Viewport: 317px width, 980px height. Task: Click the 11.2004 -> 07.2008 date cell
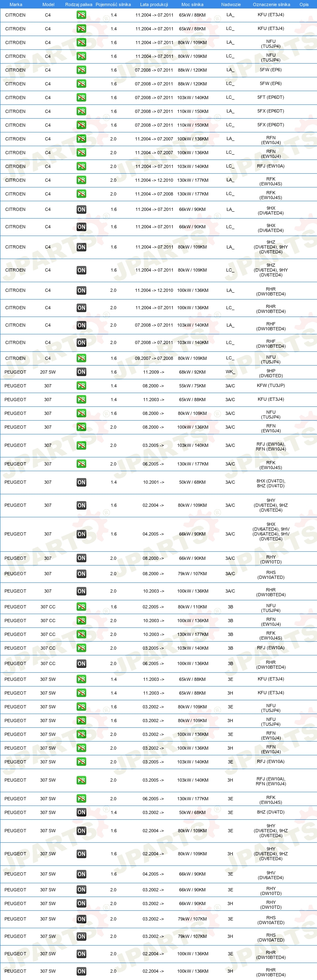[x=154, y=194]
